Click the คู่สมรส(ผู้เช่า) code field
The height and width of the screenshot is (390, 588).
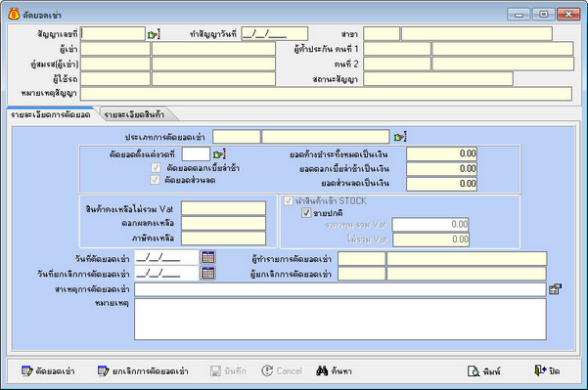tap(115, 64)
